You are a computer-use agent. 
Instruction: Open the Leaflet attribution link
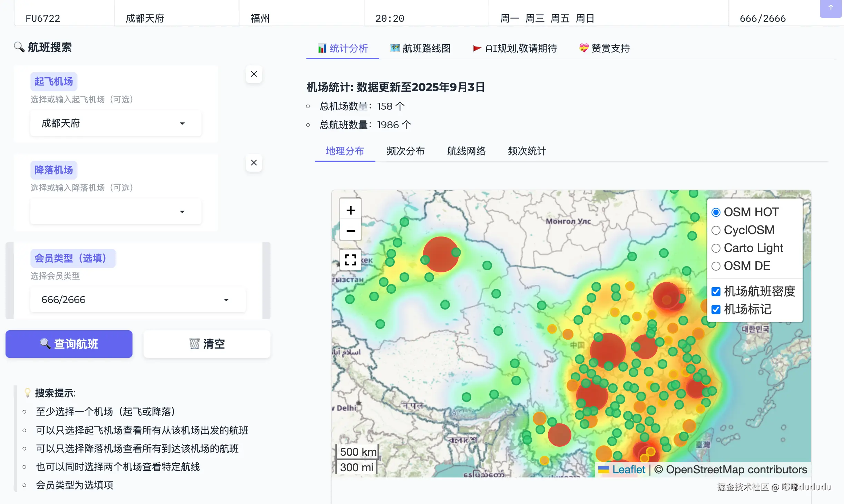point(628,470)
